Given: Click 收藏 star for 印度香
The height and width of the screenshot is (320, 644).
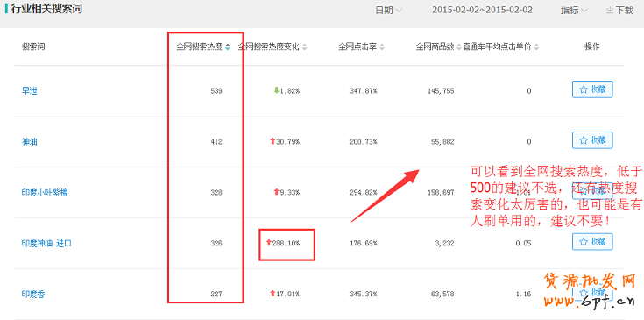Looking at the screenshot, I should (592, 293).
